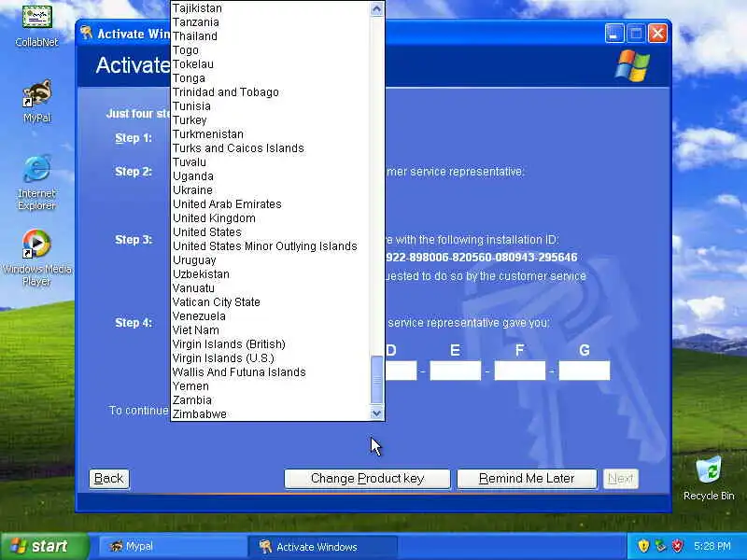The height and width of the screenshot is (560, 747).
Task: Select Venezuela in the list
Action: click(x=270, y=316)
